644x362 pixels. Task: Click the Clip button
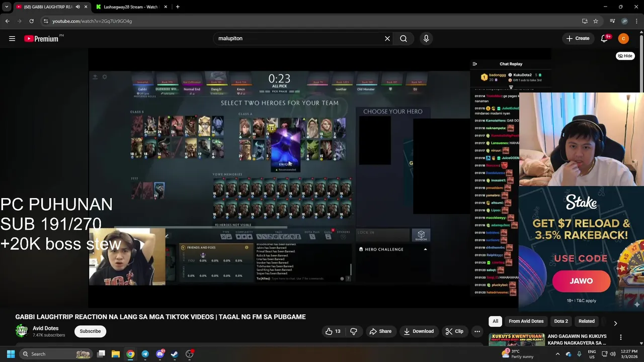coord(454,331)
